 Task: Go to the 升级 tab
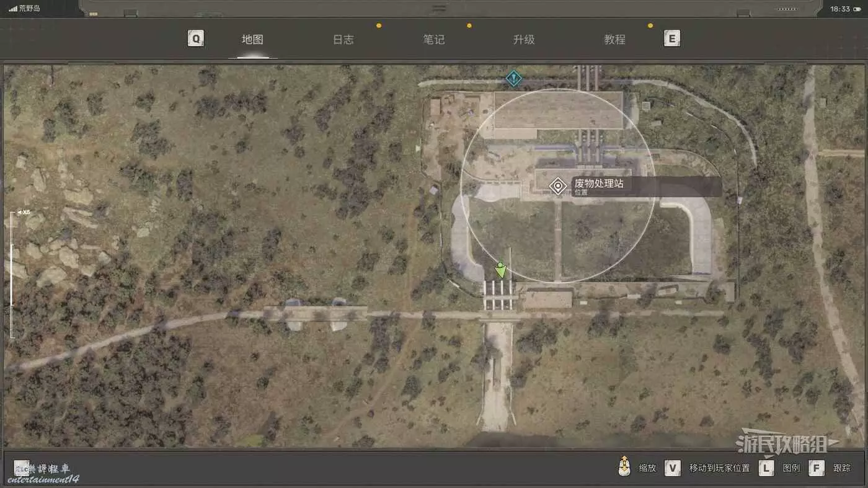pyautogui.click(x=524, y=40)
